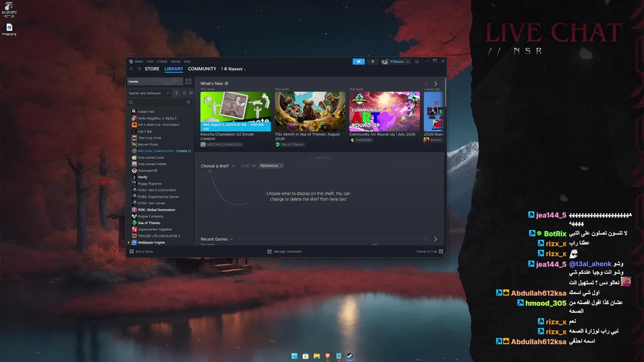The image size is (644, 362).
Task: Open the View menu
Action: (x=150, y=61)
